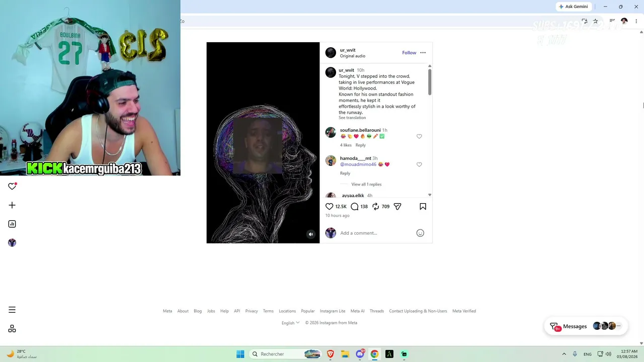The width and height of the screenshot is (644, 362).
Task: Open File Explorer from the taskbar
Action: coord(345,354)
